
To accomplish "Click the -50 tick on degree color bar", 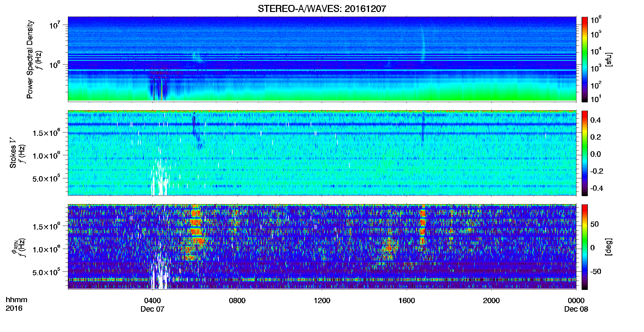I will click(x=595, y=271).
